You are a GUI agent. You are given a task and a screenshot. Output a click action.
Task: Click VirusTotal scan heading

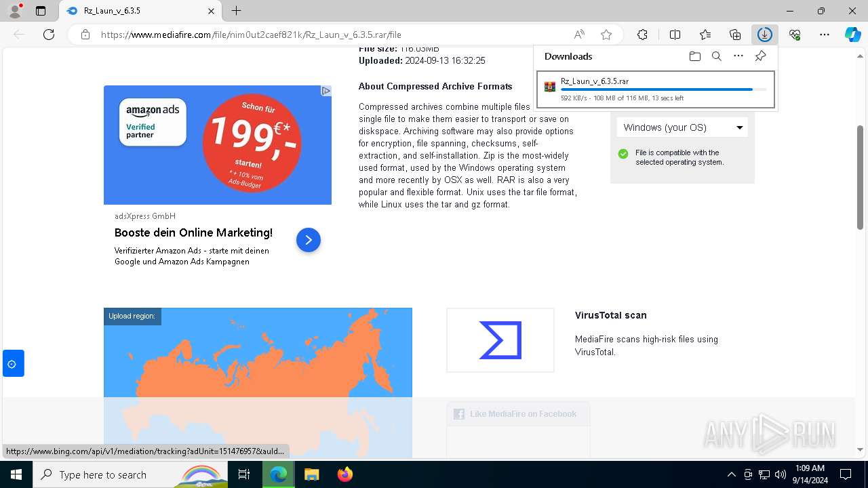(610, 315)
